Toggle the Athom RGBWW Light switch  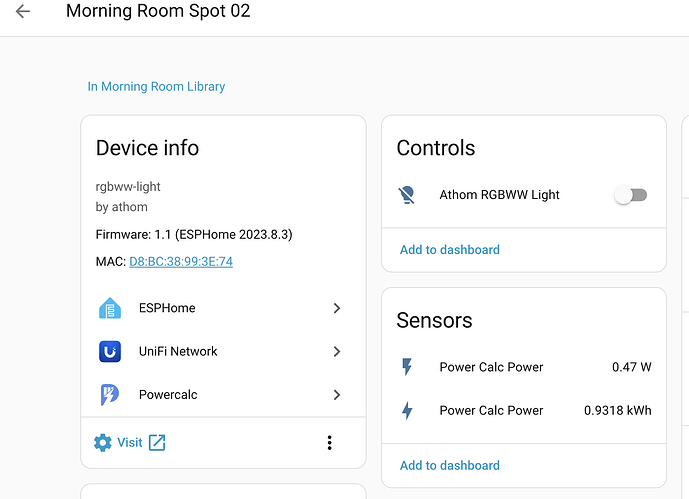[x=631, y=195]
